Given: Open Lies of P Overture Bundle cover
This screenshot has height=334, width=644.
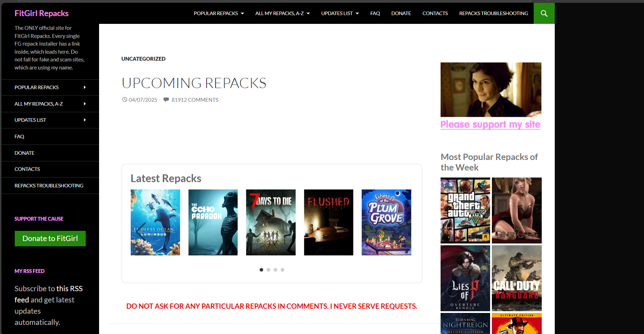Looking at the screenshot, I should pos(465,278).
